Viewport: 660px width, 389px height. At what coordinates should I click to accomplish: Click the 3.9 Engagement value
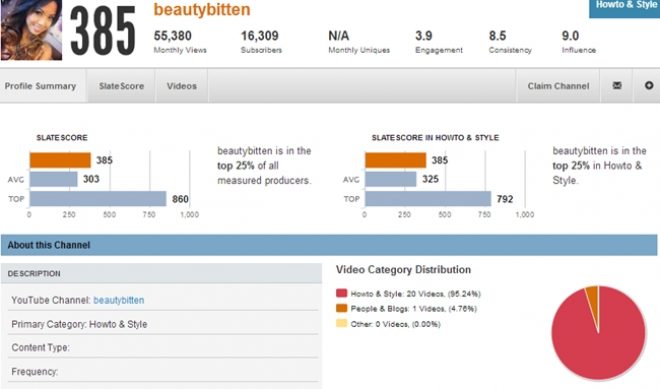click(423, 36)
